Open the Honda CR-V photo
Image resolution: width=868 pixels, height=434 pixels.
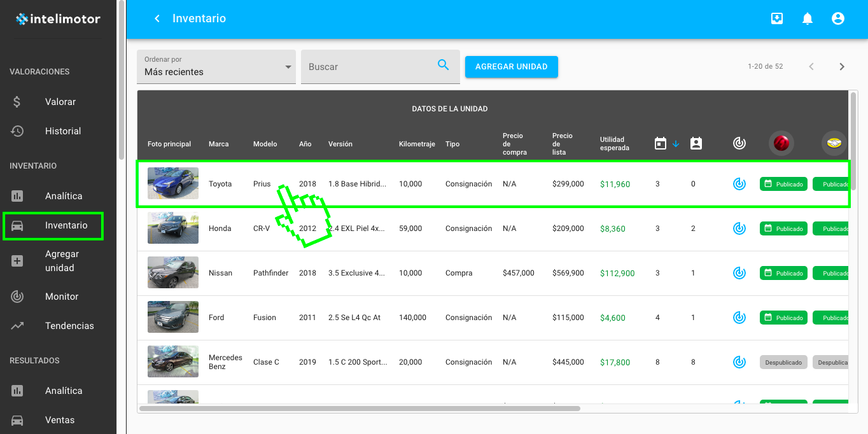pyautogui.click(x=173, y=228)
